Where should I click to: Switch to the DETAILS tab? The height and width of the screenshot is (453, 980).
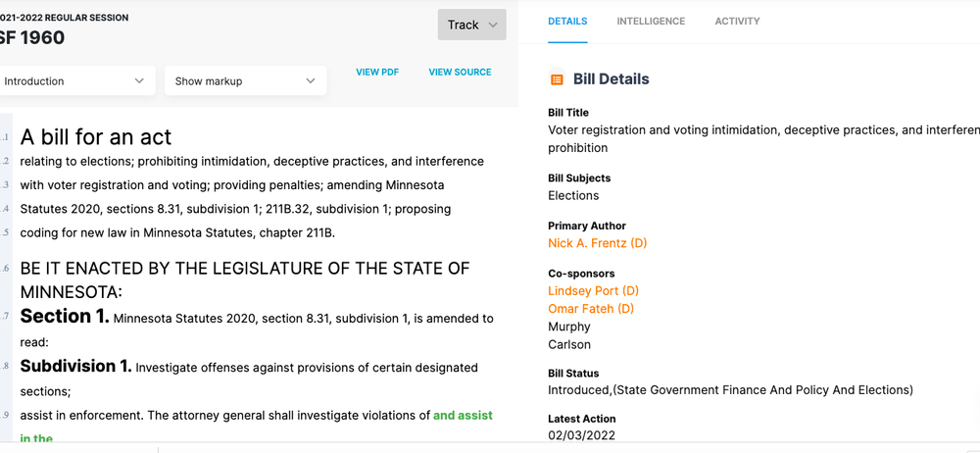567,22
